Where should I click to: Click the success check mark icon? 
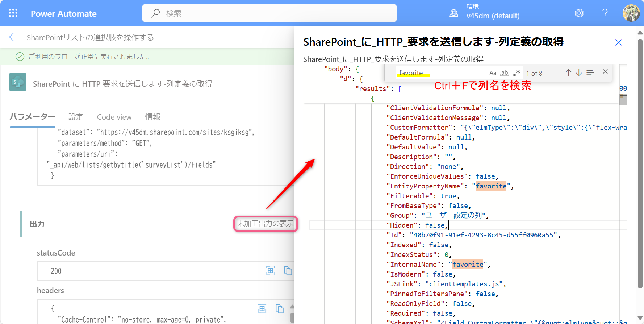pyautogui.click(x=20, y=57)
